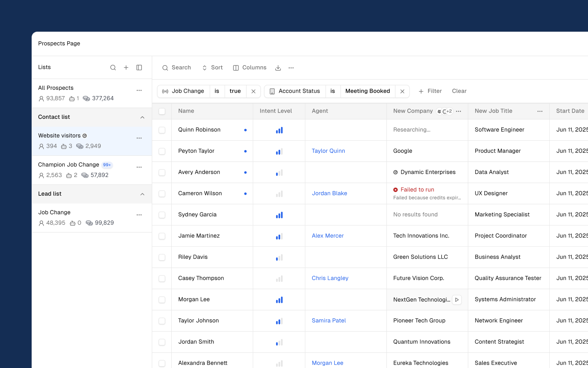Open New Company column options ellipsis
Screen dimensions: 588x368
tap(459, 111)
